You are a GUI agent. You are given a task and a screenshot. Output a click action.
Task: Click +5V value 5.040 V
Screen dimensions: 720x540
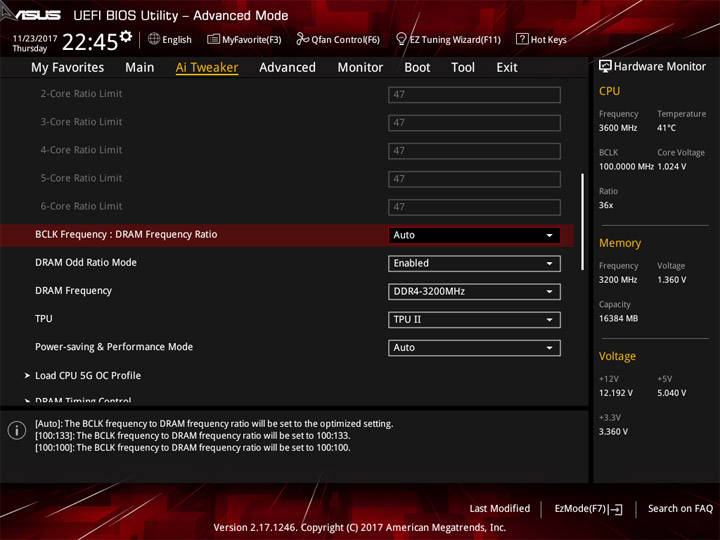click(672, 393)
